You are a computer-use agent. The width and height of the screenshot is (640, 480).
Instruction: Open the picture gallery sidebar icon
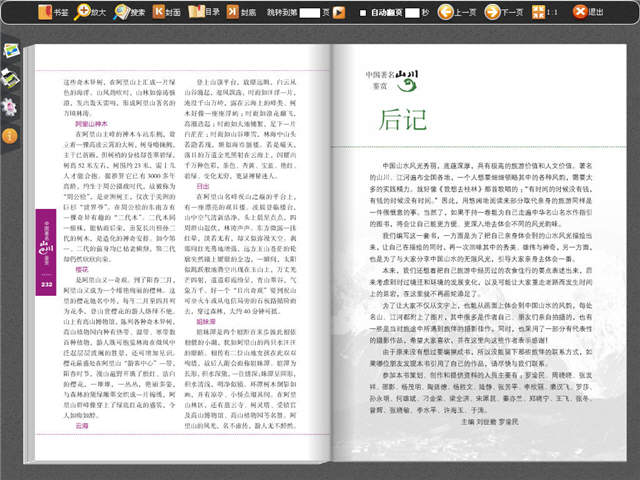[x=11, y=51]
